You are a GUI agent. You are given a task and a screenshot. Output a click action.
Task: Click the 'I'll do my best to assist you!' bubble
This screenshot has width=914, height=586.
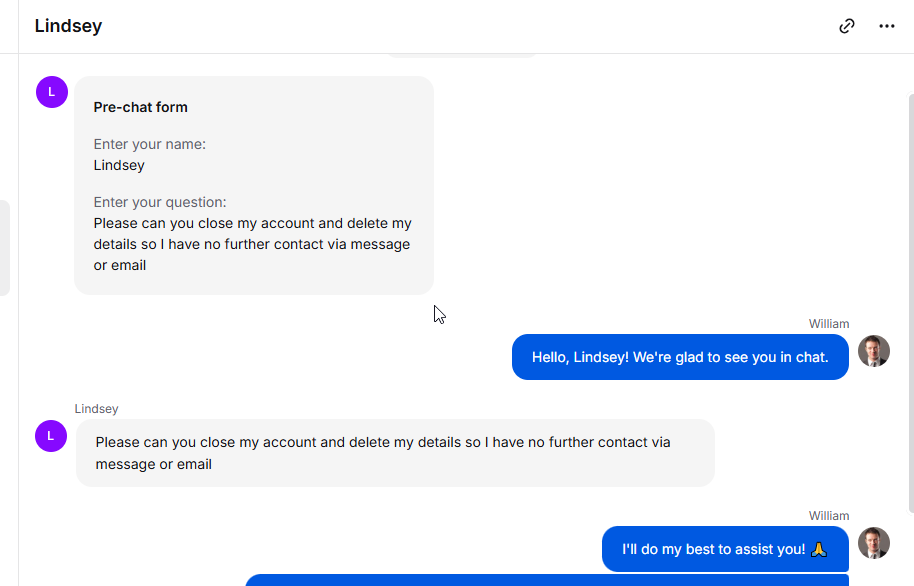pyautogui.click(x=725, y=549)
